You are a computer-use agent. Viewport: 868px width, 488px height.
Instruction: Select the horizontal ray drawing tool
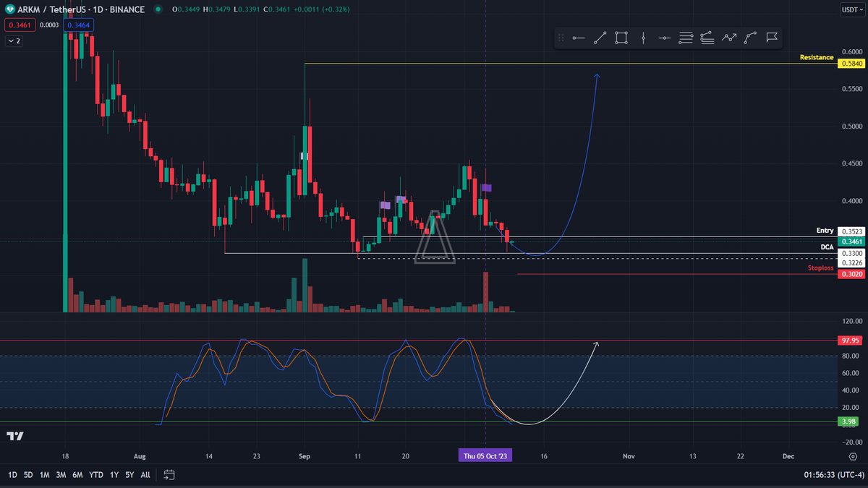tap(579, 38)
